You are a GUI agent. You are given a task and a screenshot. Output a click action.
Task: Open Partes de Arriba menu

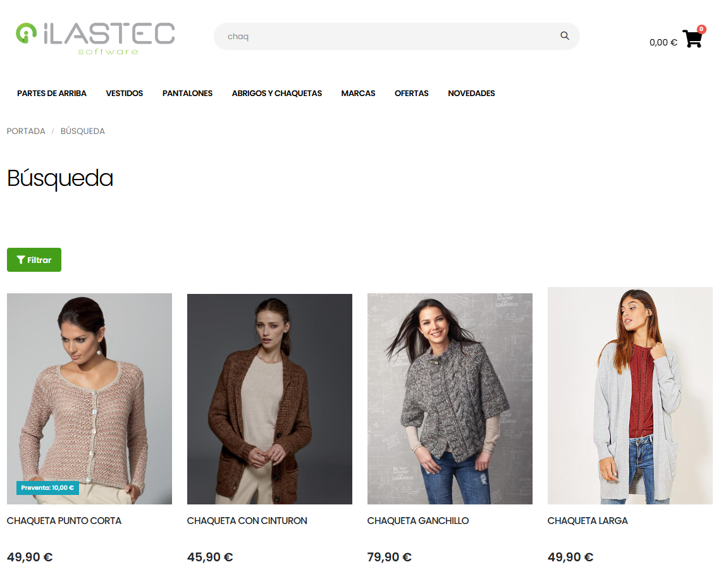52,94
